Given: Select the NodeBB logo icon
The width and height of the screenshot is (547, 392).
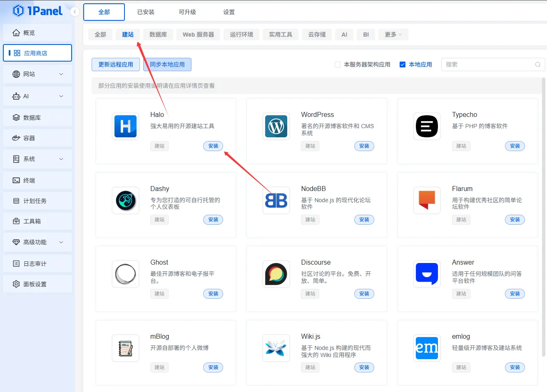Looking at the screenshot, I should point(276,200).
